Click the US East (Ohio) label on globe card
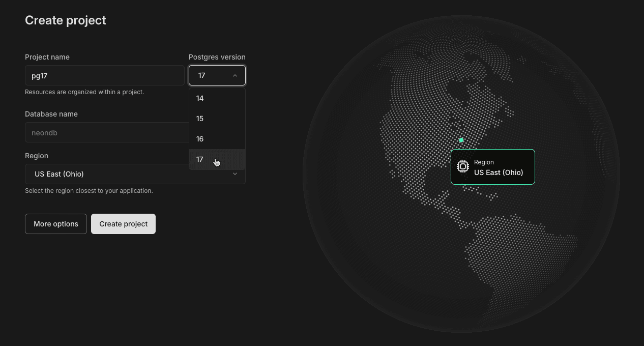Image resolution: width=644 pixels, height=346 pixels. click(498, 172)
